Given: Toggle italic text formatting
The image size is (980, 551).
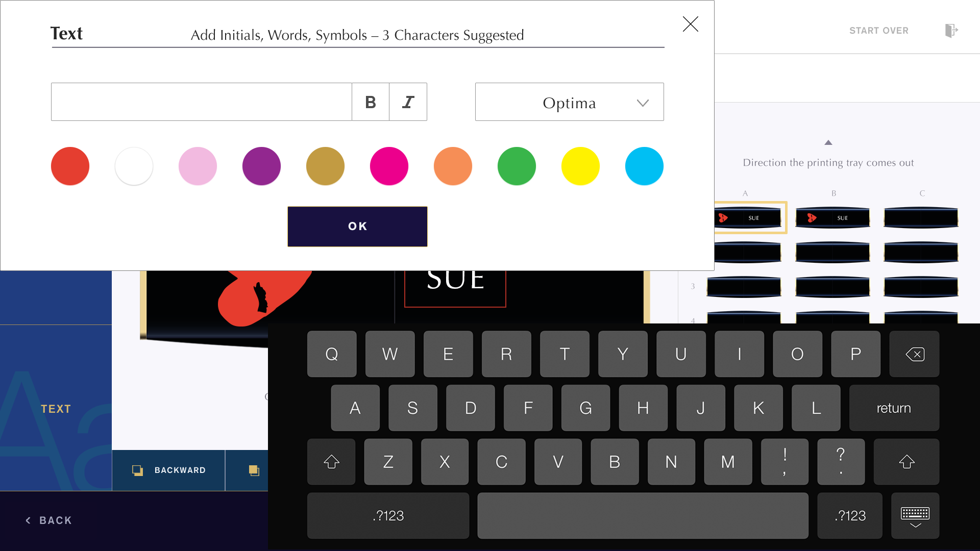Looking at the screenshot, I should (408, 102).
